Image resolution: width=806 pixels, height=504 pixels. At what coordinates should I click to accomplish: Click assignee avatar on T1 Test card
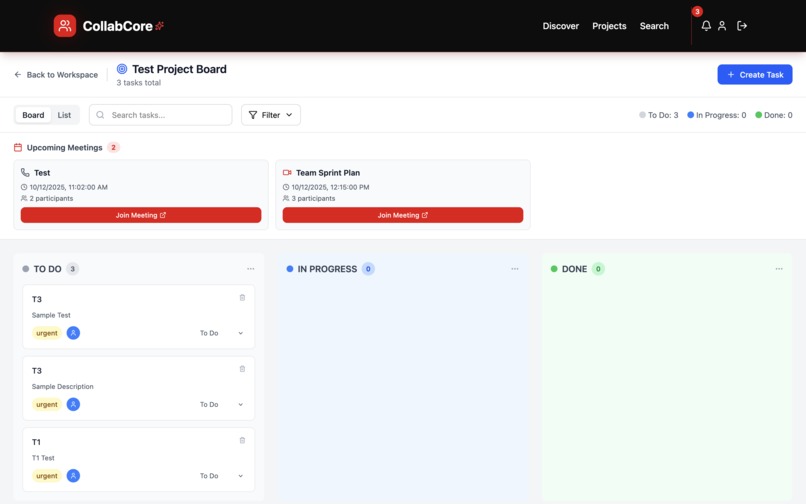tap(74, 476)
